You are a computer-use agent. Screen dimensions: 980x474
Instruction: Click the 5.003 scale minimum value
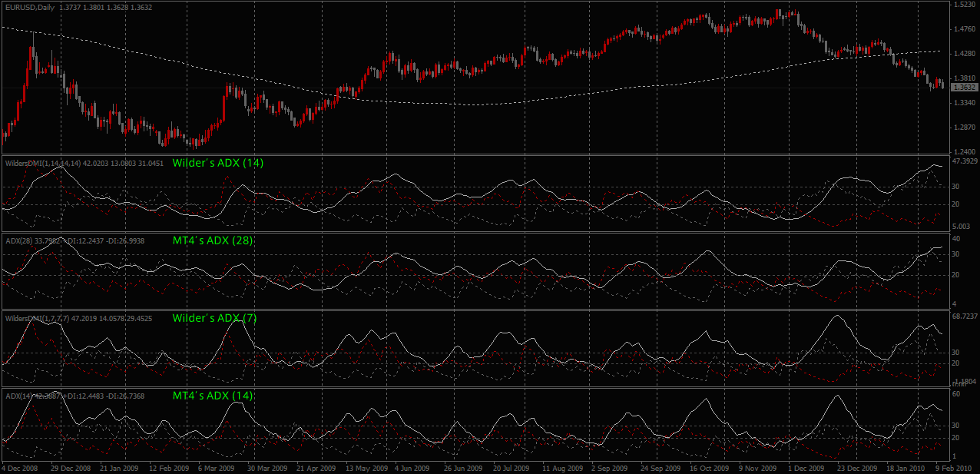(961, 227)
